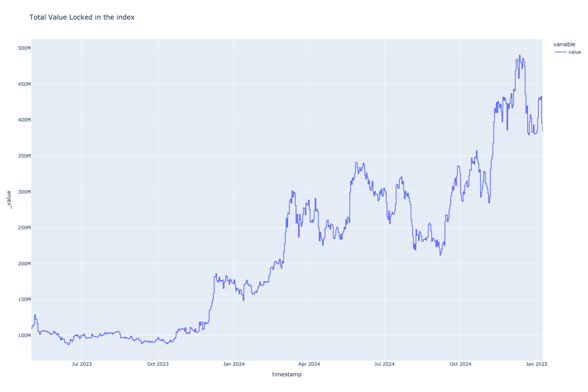Viewport: 588px width, 392px height.
Task: Click the 'Oct 2023' x-axis label
Action: click(158, 364)
